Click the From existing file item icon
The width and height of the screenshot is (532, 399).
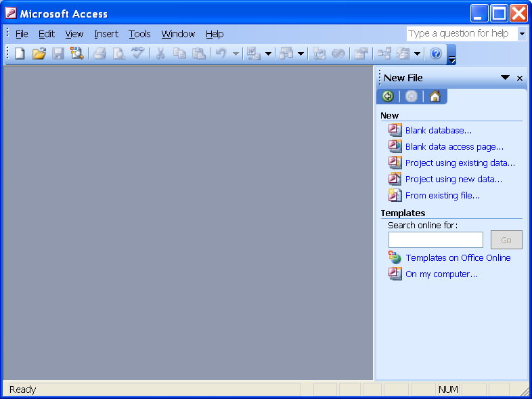395,195
